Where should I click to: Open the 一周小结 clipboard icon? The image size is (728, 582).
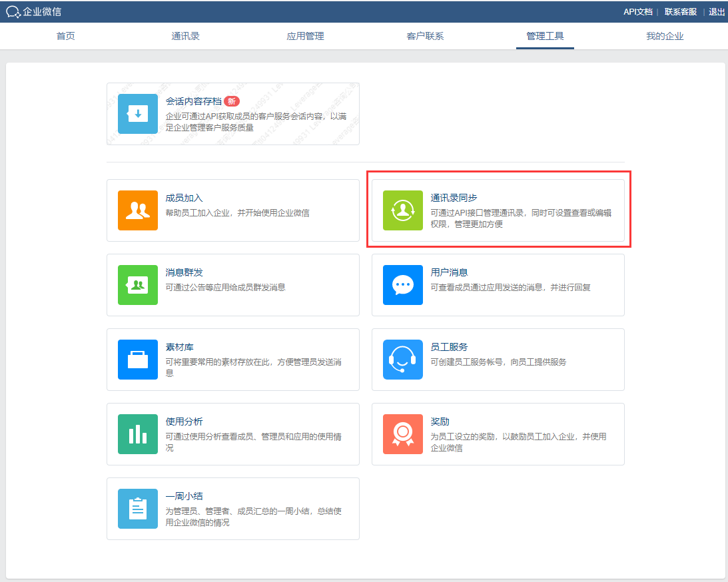tap(138, 509)
